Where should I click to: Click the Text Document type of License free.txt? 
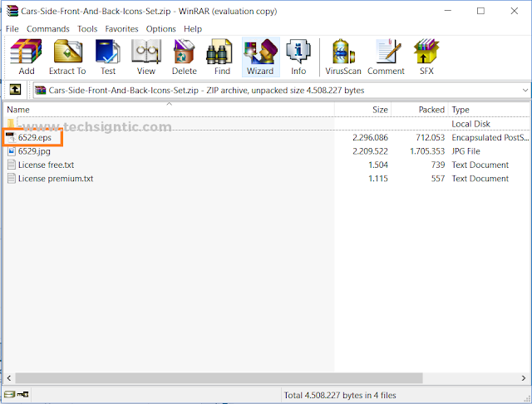[x=480, y=165]
